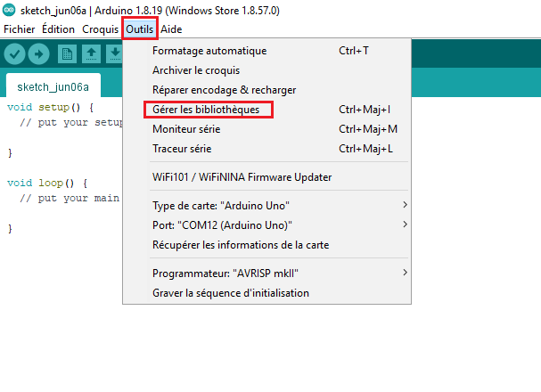The image size is (541, 392).
Task: Select Réparer encodage & recharger
Action: coord(266,90)
